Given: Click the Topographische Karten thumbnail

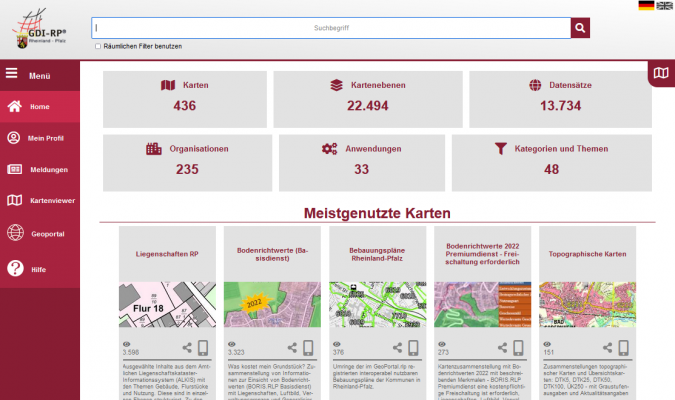Looking at the screenshot, I should pyautogui.click(x=587, y=304).
